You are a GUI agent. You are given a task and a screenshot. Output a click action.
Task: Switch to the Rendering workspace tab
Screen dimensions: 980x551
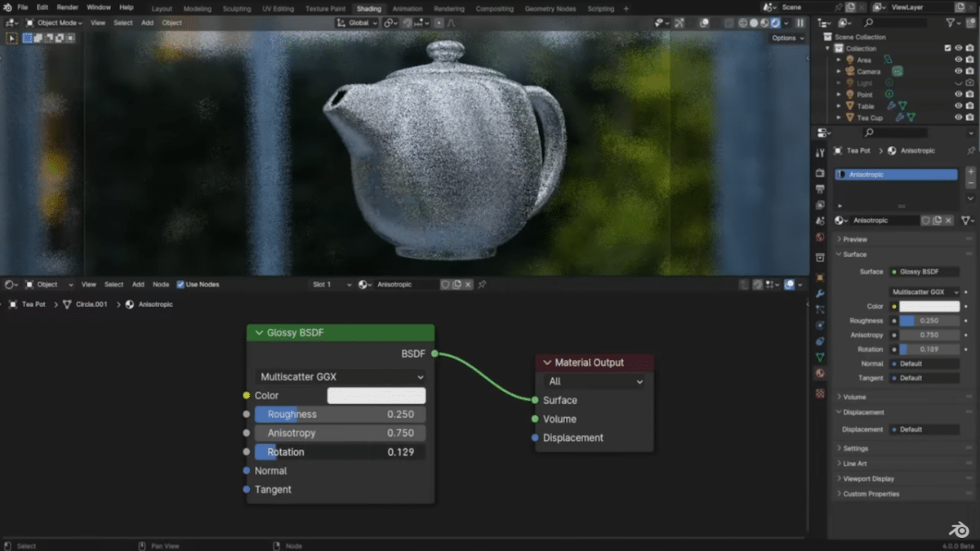click(x=448, y=7)
